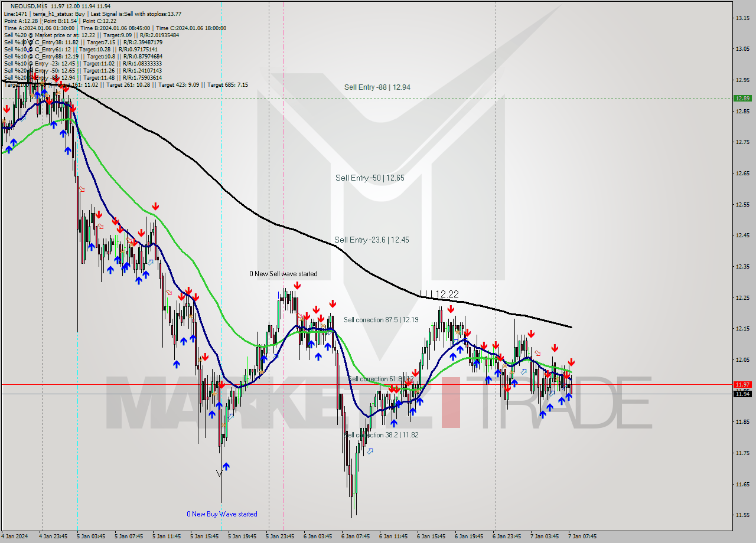Click the '0 New Sell wave started' annotation
Viewport: 756px width, 543px height.
[x=283, y=274]
